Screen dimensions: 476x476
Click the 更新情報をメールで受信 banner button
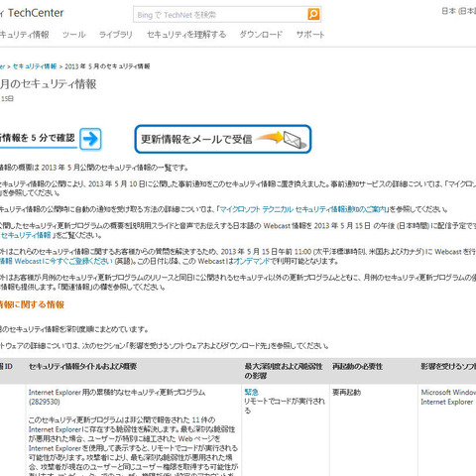click(x=223, y=139)
